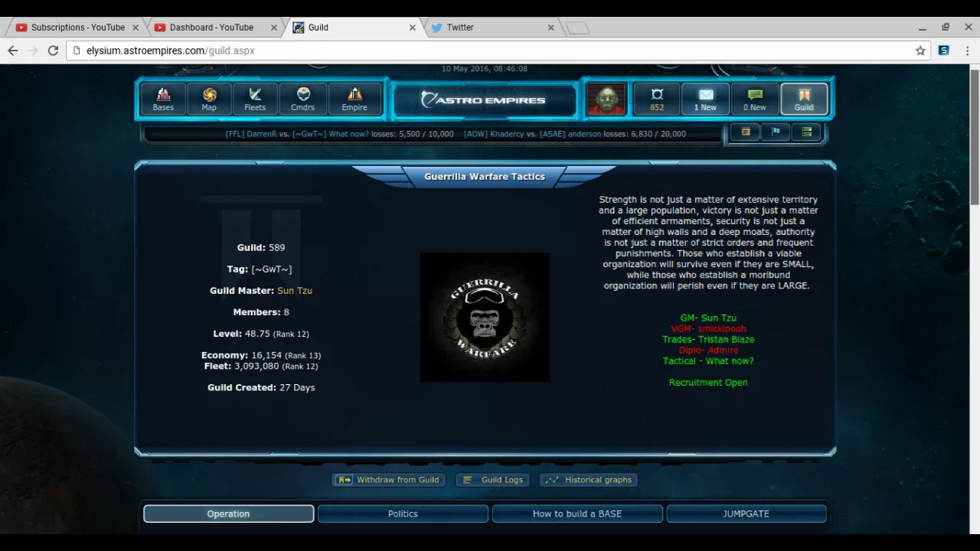This screenshot has height=551, width=980.
Task: Click the VGM- smickipooh line
Action: 708,329
